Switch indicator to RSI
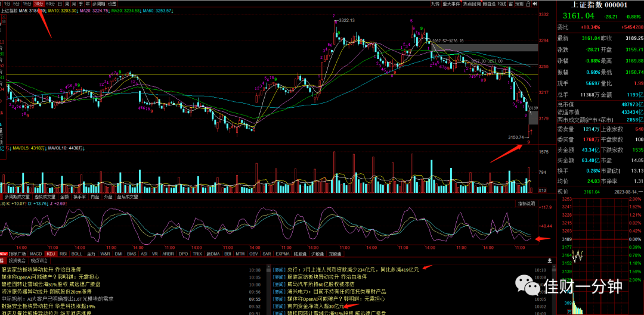 (x=63, y=254)
